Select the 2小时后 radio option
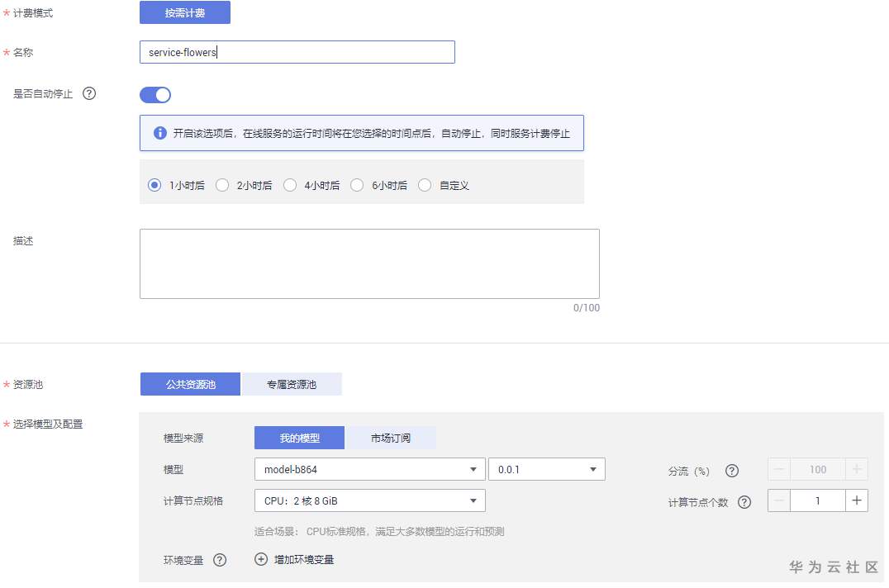Viewport: 889px width, 588px height. [x=222, y=185]
